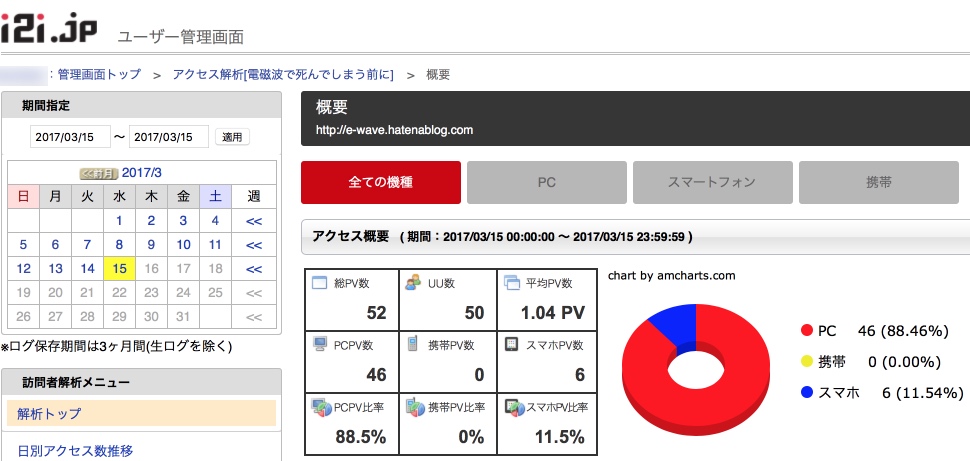
Task: Click the 平均PV数 stacked windows icon
Action: click(x=513, y=283)
